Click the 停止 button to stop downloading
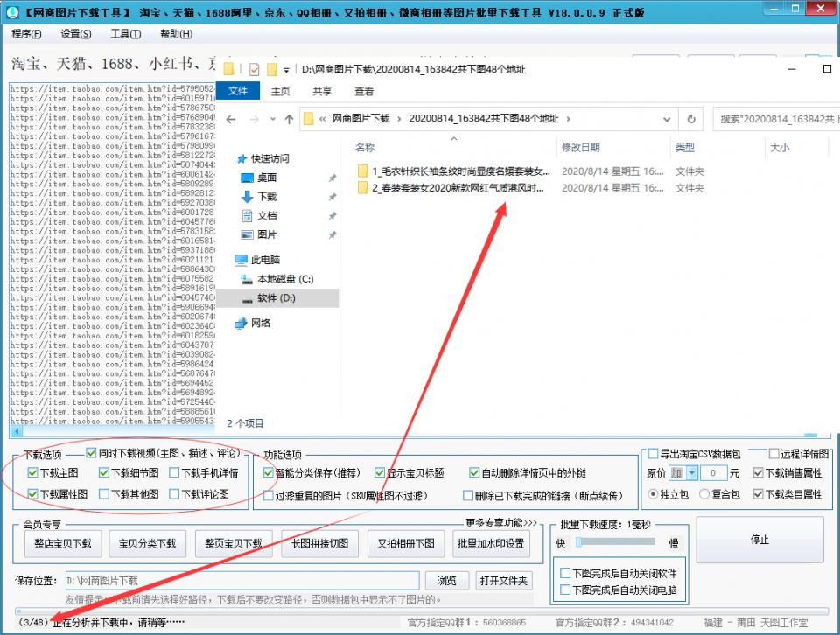 click(759, 541)
